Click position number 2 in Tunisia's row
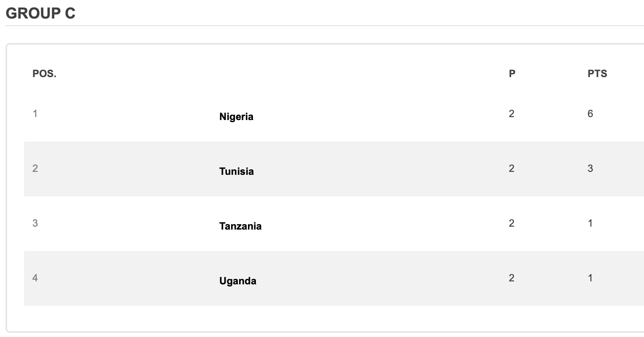 tap(35, 168)
